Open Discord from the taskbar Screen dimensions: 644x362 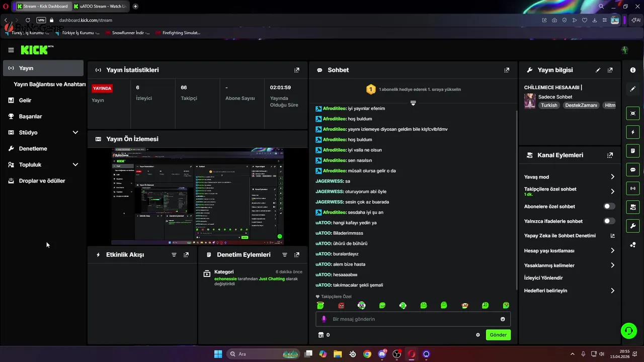tap(382, 354)
